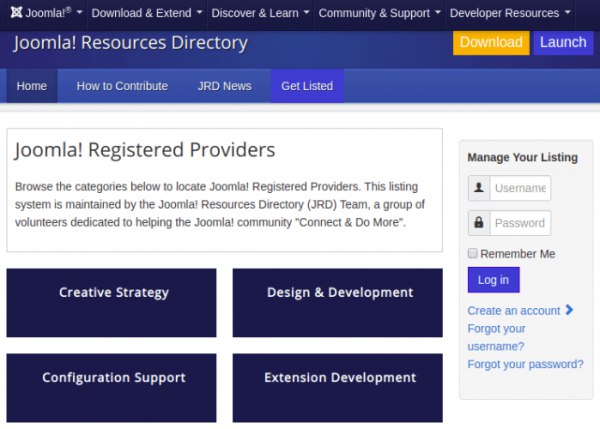The height and width of the screenshot is (429, 600).
Task: Open the Developer Resources dropdown
Action: point(510,13)
